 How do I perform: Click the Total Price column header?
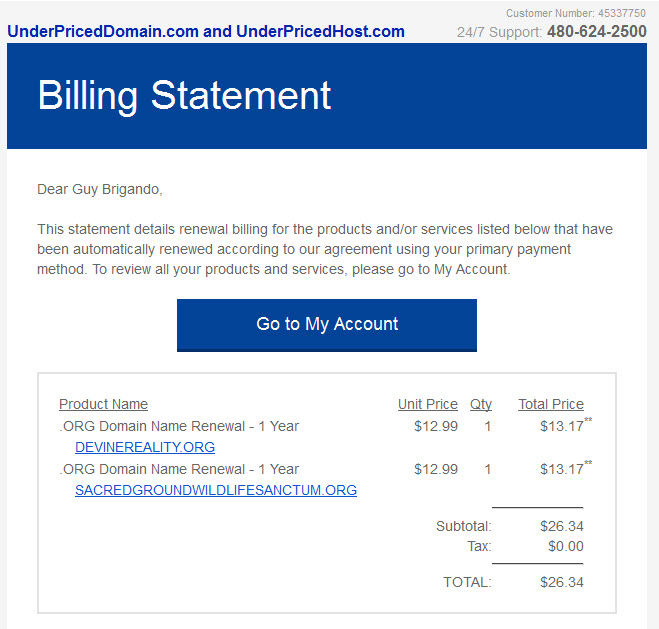[x=551, y=404]
